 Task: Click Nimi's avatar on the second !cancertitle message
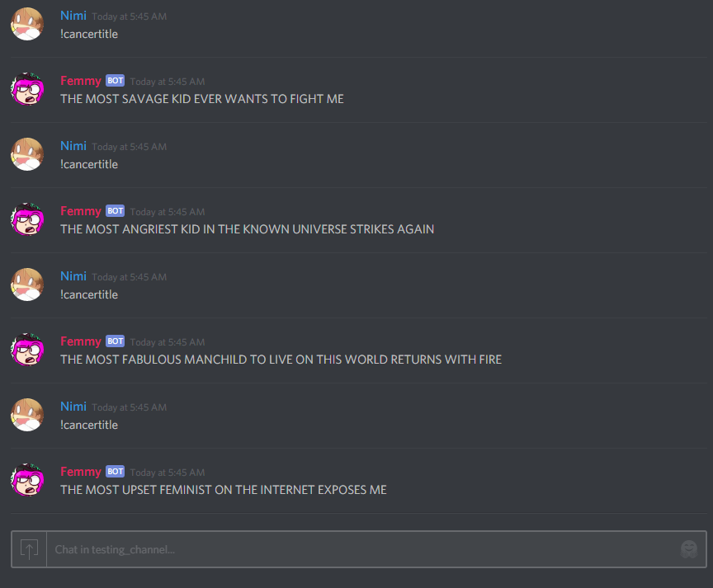[x=27, y=154]
